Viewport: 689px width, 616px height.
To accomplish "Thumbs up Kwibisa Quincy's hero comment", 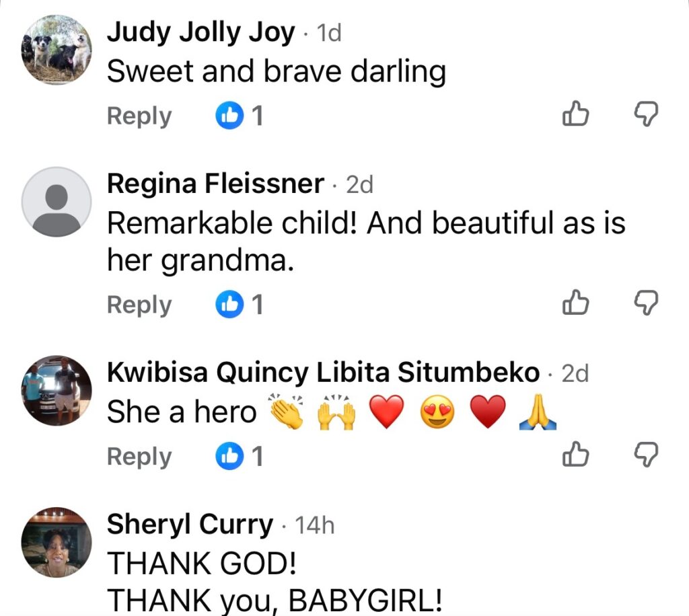I will 575,455.
